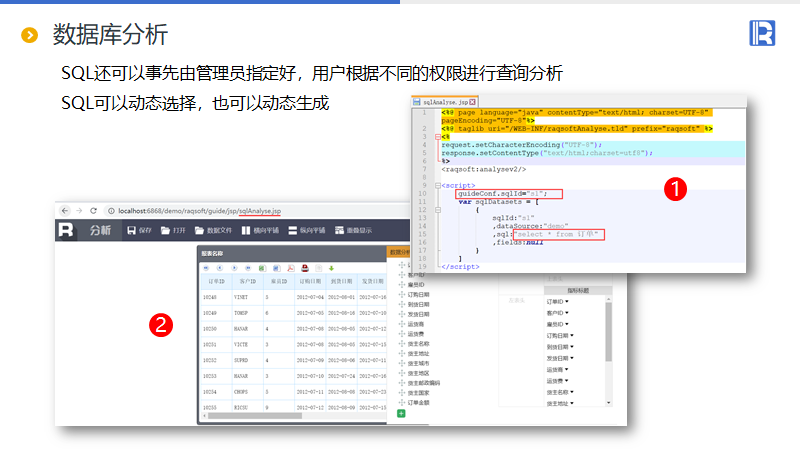800x450 pixels.
Task: Click the 订单ID column header
Action: click(x=216, y=281)
